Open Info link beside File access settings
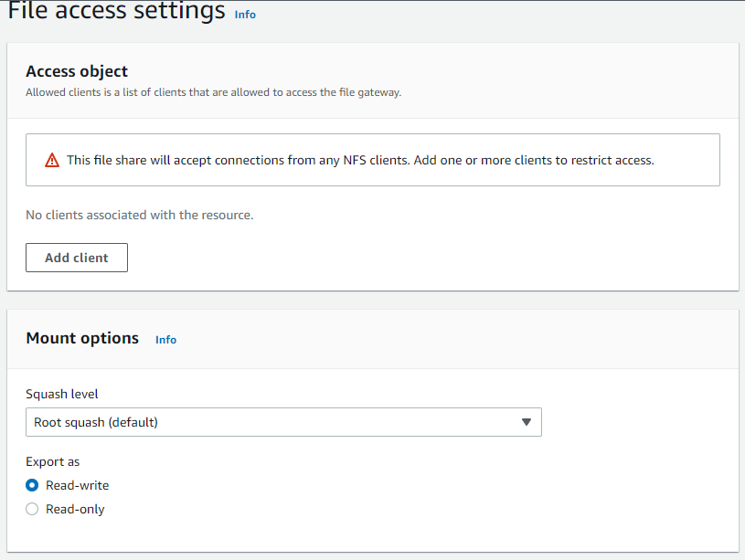This screenshot has width=745, height=560. tap(245, 15)
